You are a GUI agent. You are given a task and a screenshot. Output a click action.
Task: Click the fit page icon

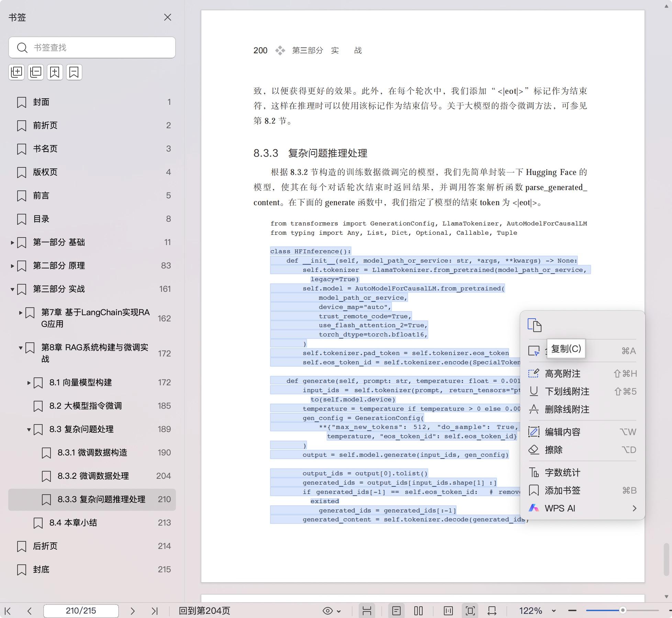(x=470, y=611)
